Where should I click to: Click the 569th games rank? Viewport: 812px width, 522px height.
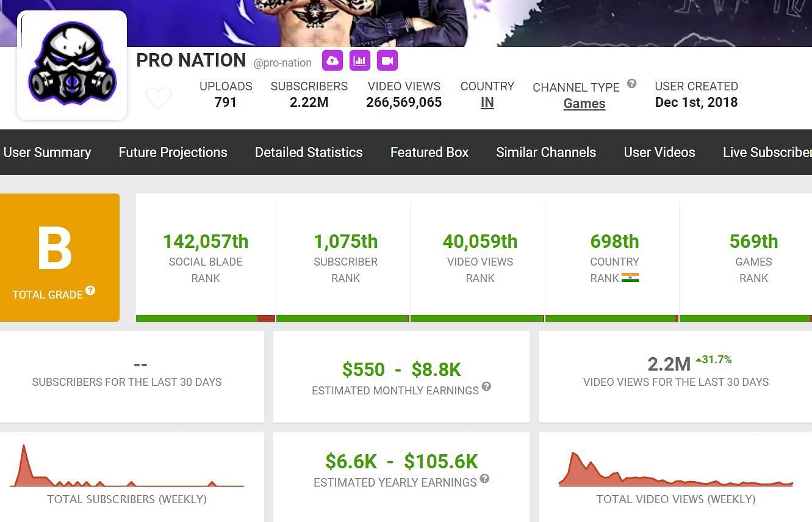[x=754, y=241]
